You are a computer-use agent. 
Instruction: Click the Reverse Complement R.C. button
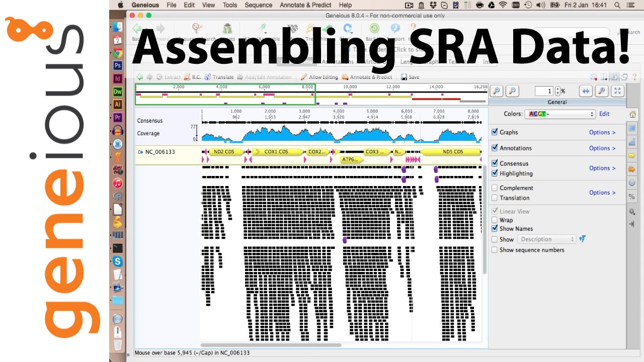(x=193, y=77)
